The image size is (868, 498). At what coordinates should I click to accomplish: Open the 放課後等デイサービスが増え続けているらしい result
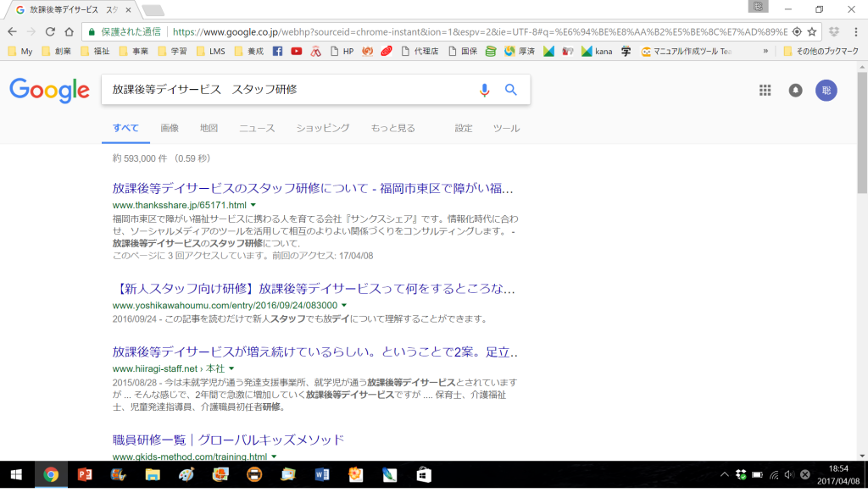point(315,352)
